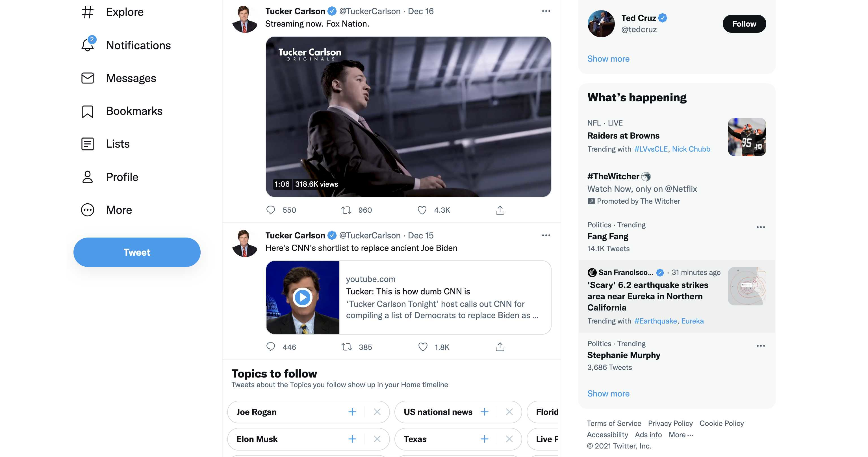Open Privacy Policy link

tap(670, 423)
